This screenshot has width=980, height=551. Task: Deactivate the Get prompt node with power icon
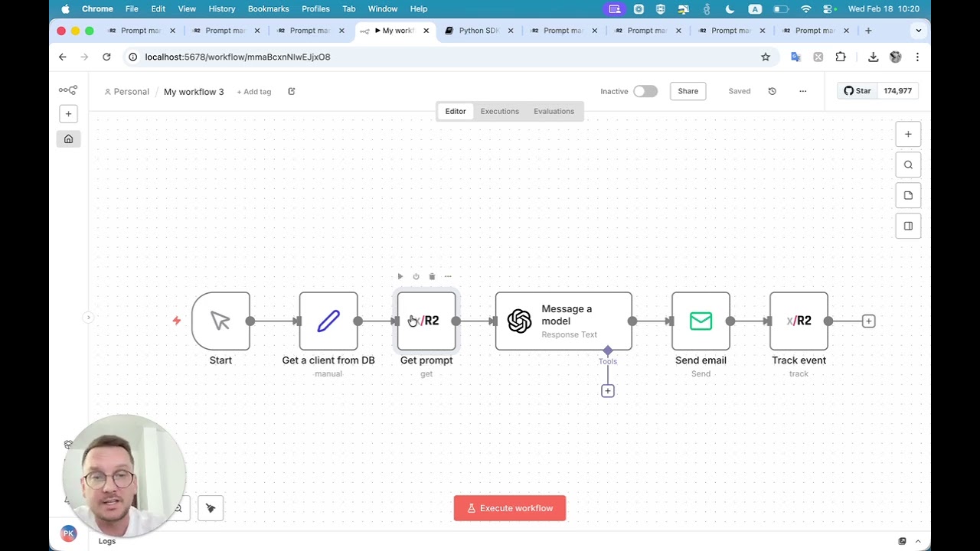click(416, 276)
